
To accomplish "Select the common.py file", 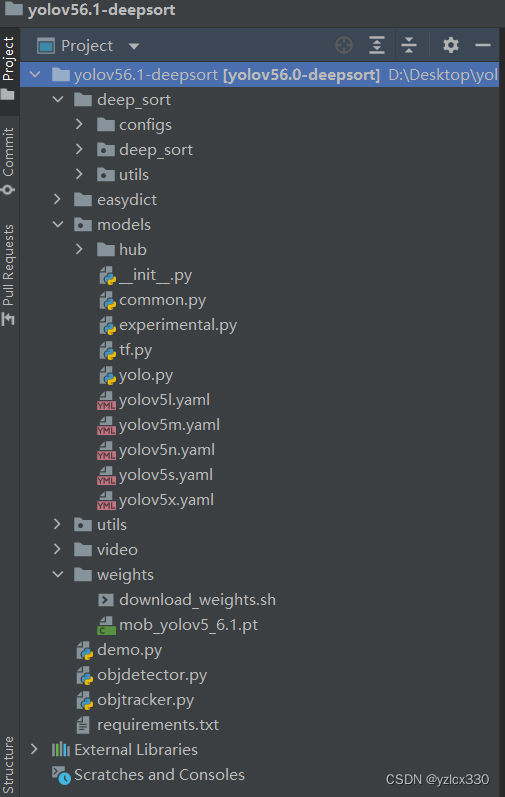I will coord(162,300).
